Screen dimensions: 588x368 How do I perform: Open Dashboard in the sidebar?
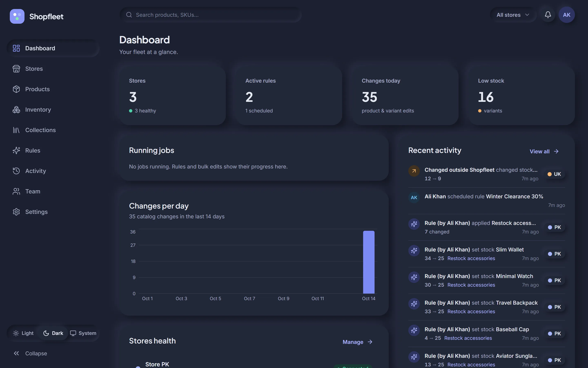(x=53, y=48)
